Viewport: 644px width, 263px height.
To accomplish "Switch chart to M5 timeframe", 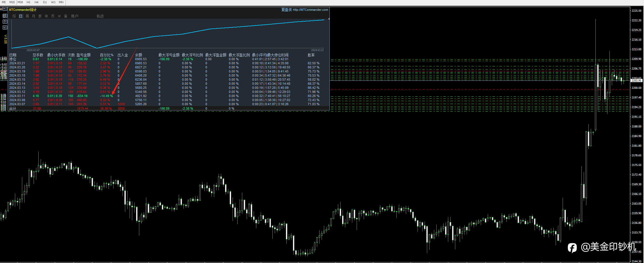I will tap(4, 2).
